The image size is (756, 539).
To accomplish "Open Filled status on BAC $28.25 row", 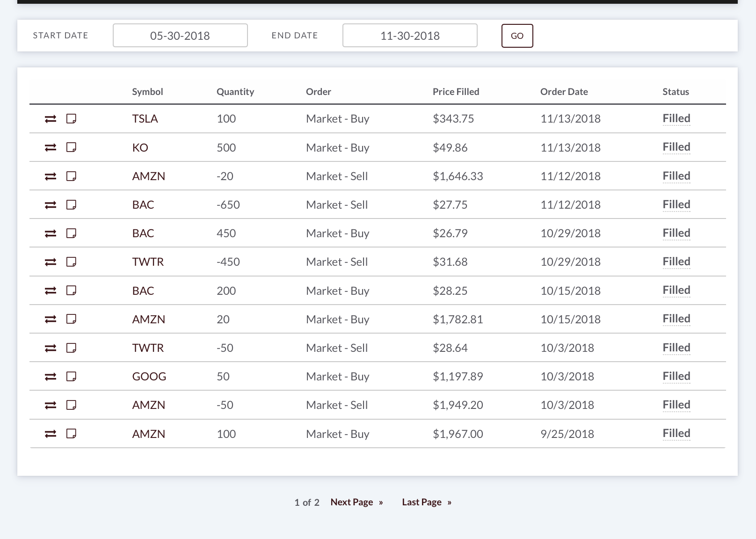I will click(x=676, y=290).
